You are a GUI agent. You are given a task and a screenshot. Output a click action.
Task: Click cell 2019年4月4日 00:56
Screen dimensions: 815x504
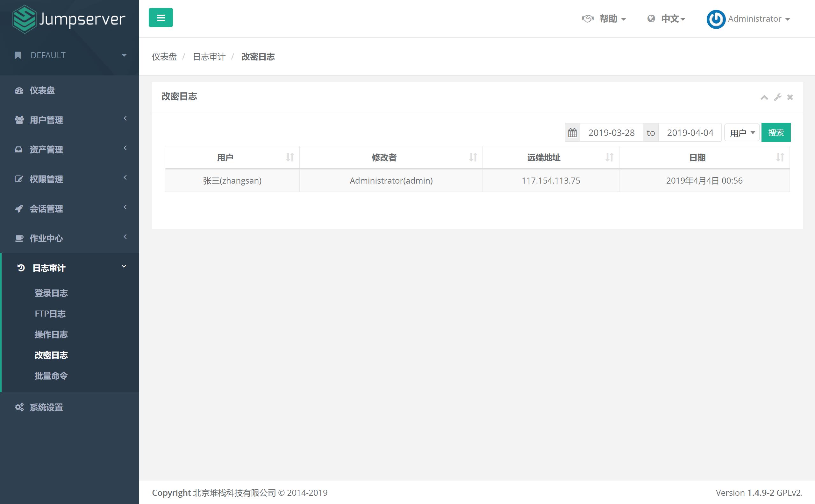point(704,181)
